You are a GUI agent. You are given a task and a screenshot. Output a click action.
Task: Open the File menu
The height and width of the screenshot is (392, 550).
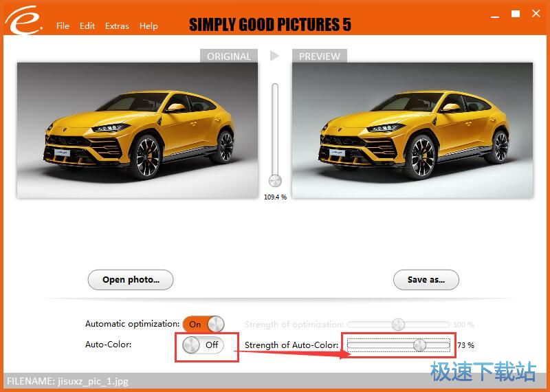click(x=63, y=26)
